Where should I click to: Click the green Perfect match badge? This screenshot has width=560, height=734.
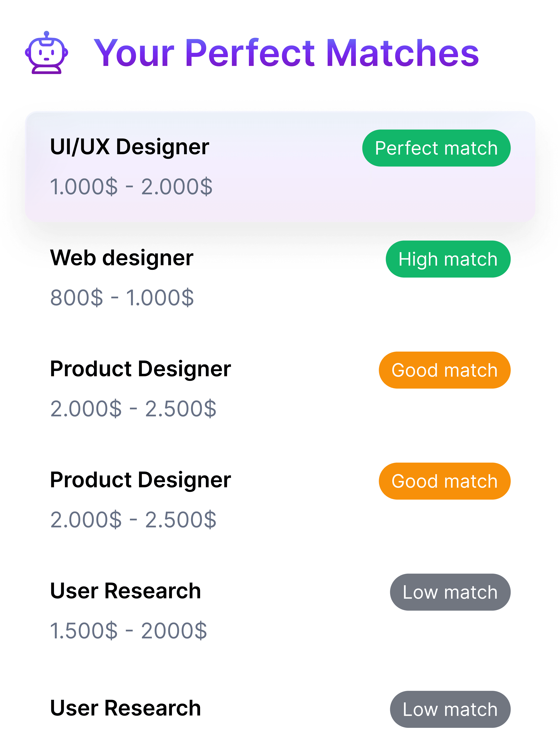coord(436,148)
